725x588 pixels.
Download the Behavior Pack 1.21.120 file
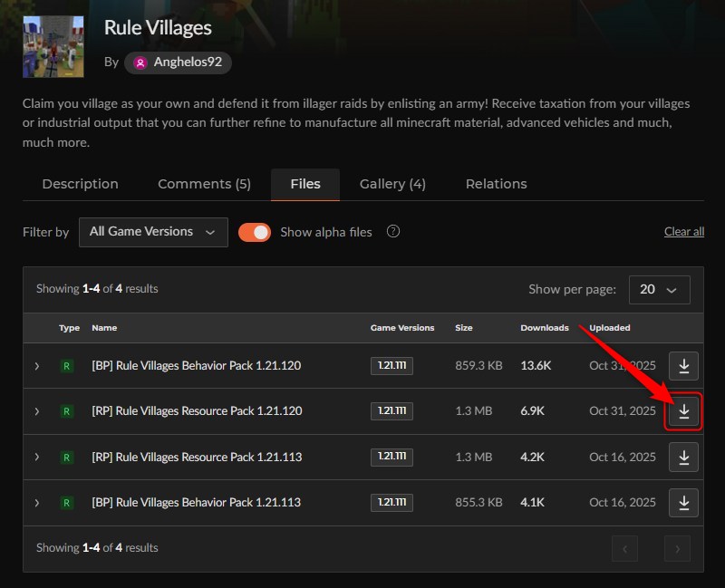point(683,366)
